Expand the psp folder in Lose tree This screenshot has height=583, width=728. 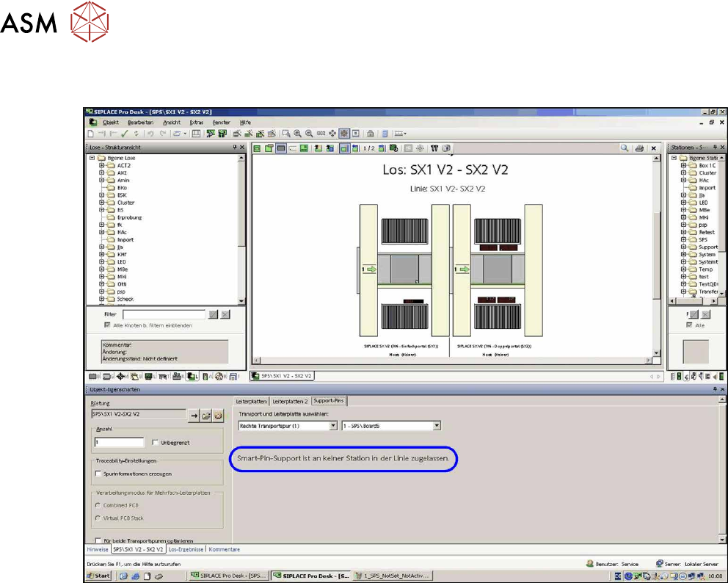click(x=102, y=291)
